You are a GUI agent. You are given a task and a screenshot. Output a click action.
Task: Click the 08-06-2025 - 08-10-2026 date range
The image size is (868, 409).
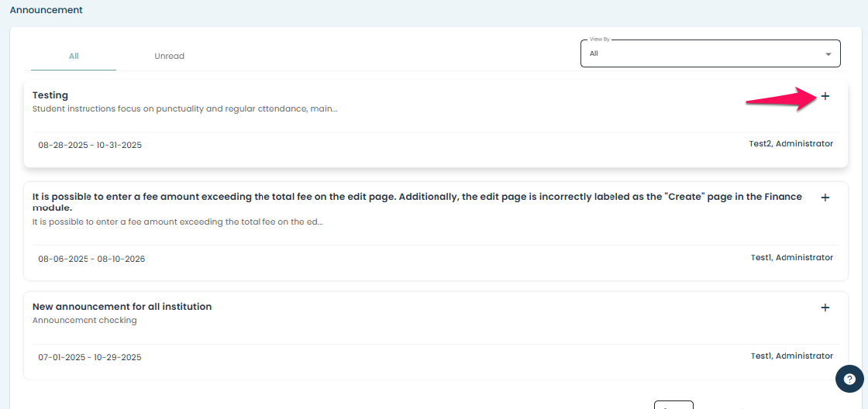pyautogui.click(x=91, y=259)
